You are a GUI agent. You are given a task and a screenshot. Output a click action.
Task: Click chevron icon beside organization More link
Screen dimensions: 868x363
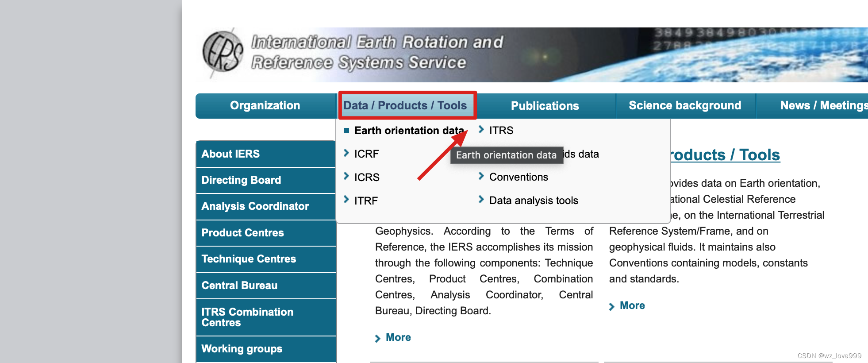coord(377,339)
